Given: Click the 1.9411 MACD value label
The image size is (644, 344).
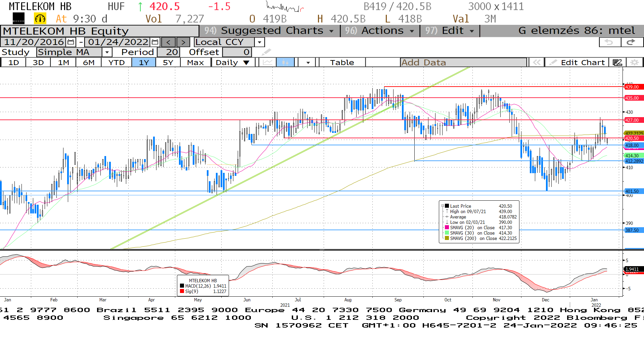Looking at the screenshot, I should 634,269.
